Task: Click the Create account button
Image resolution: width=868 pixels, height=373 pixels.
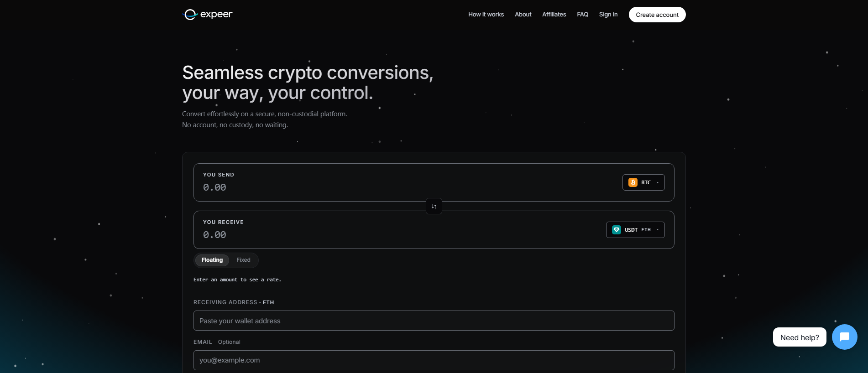Action: (657, 15)
